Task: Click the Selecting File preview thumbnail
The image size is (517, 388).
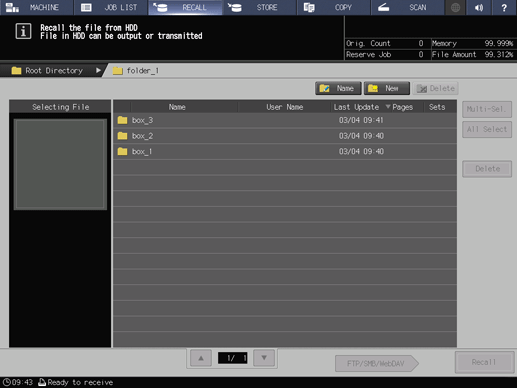Action: (60, 164)
